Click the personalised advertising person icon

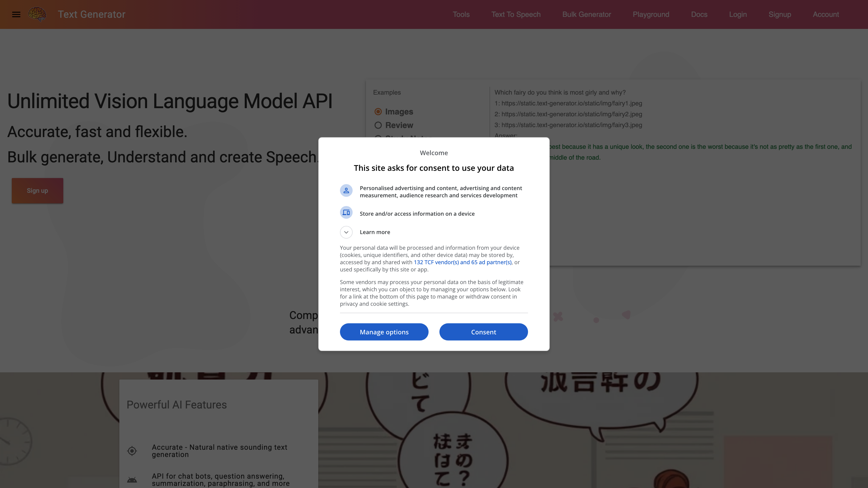tap(346, 190)
